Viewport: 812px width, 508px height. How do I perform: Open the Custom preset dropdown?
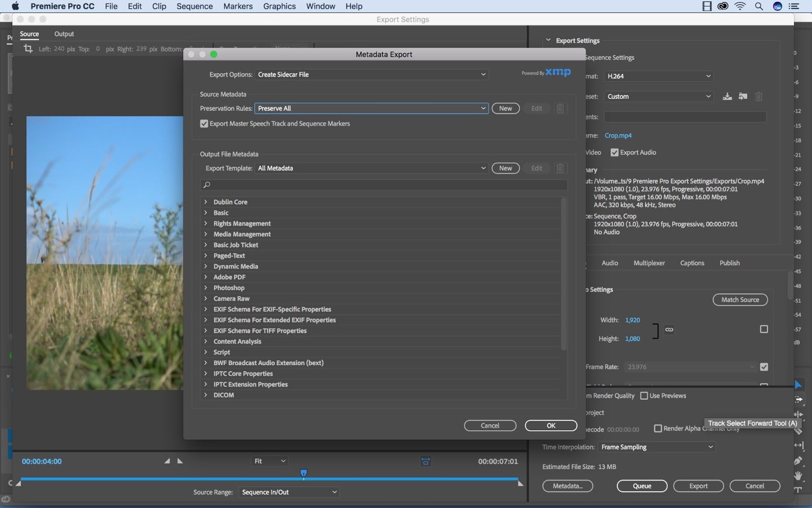point(659,97)
